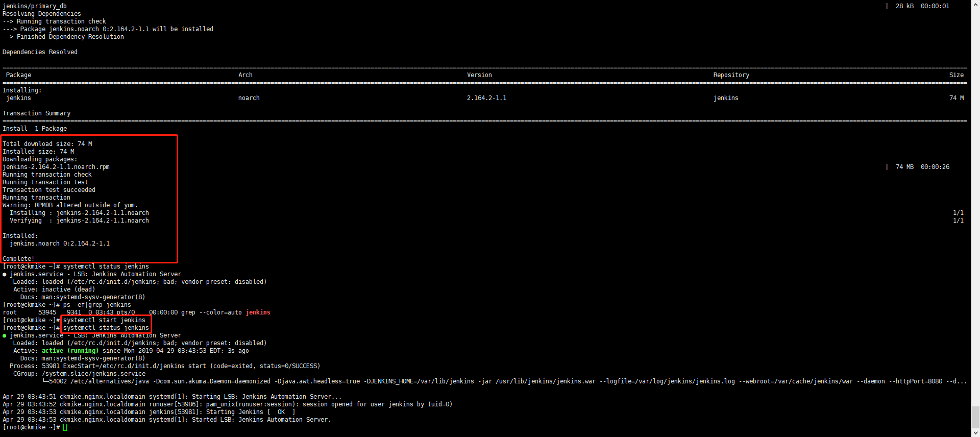Click the 'Verifying : jenkins-2.164.2-1.1.noarch' line
This screenshot has height=437, width=980.
(80, 221)
